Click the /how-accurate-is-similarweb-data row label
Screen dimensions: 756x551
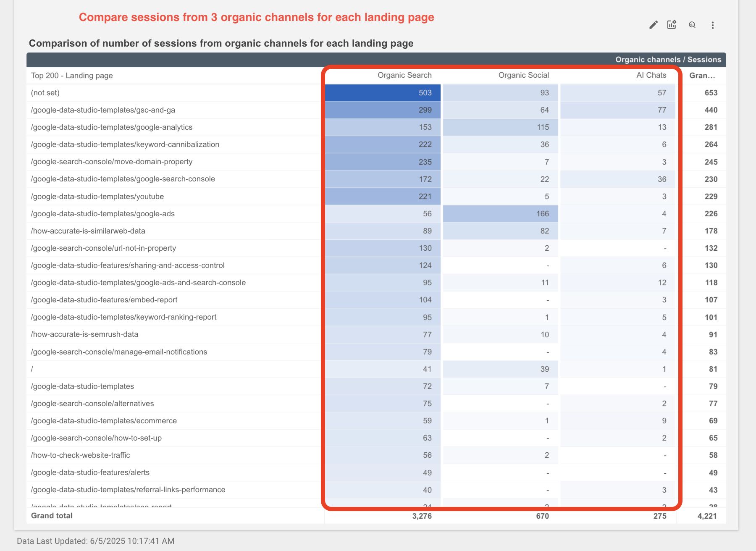(88, 231)
